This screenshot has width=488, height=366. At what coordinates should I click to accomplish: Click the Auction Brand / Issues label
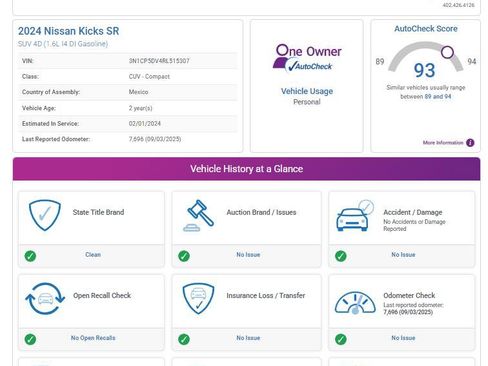pyautogui.click(x=261, y=212)
